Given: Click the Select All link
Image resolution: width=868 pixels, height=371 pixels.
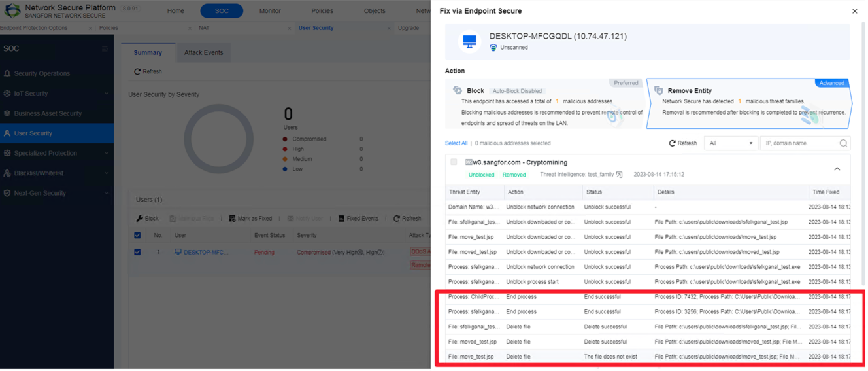Looking at the screenshot, I should (456, 143).
